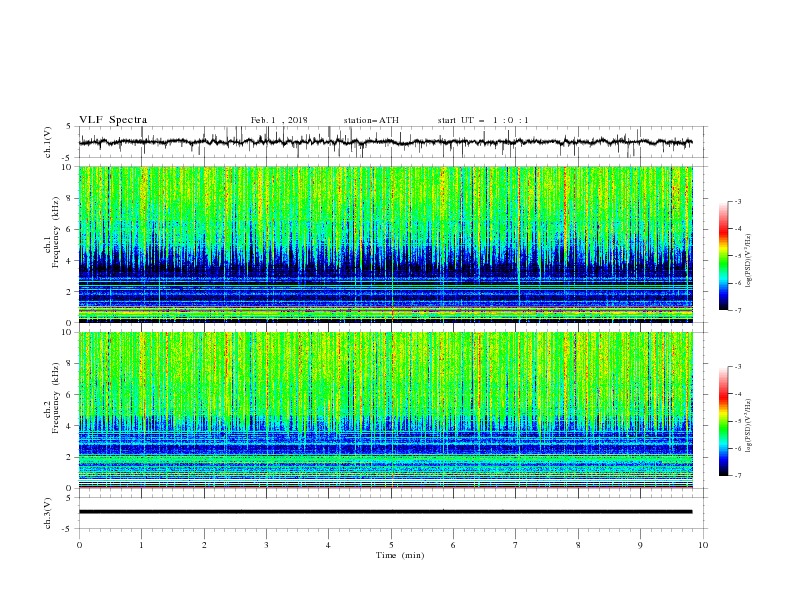Click inside the ch.1 spectrogram panel
792x612 pixels.
[386, 244]
